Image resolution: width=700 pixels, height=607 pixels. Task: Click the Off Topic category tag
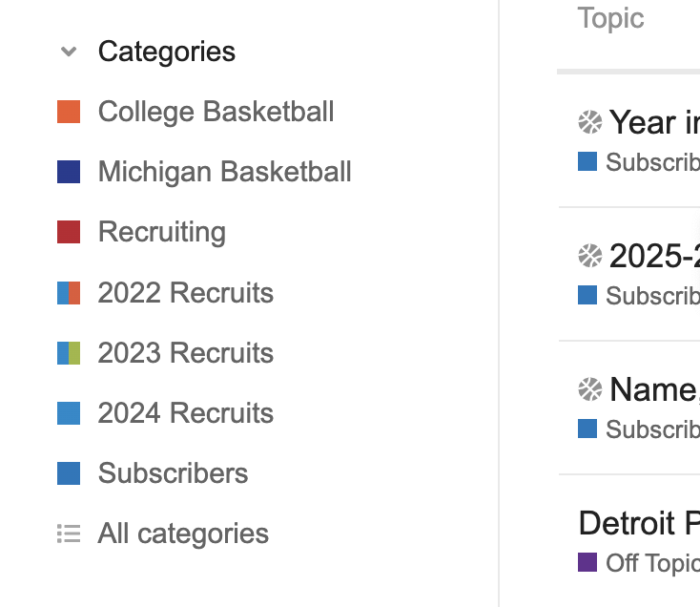click(x=651, y=563)
